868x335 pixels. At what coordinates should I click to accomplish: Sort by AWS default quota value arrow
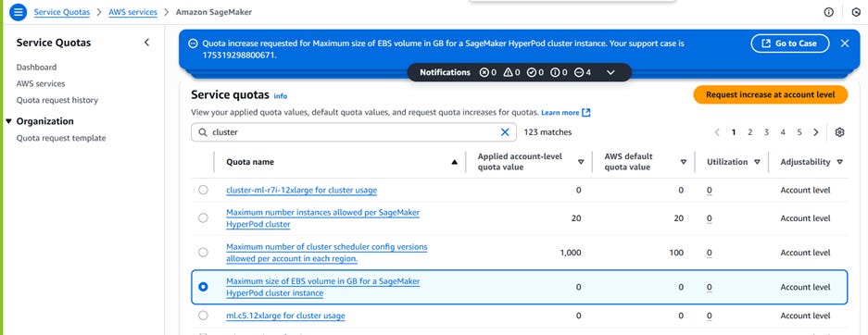pyautogui.click(x=684, y=162)
